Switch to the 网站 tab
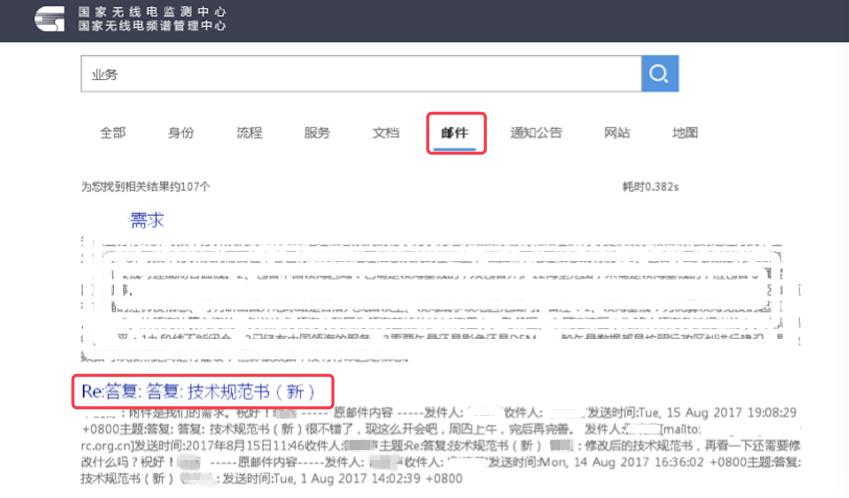 pyautogui.click(x=617, y=133)
